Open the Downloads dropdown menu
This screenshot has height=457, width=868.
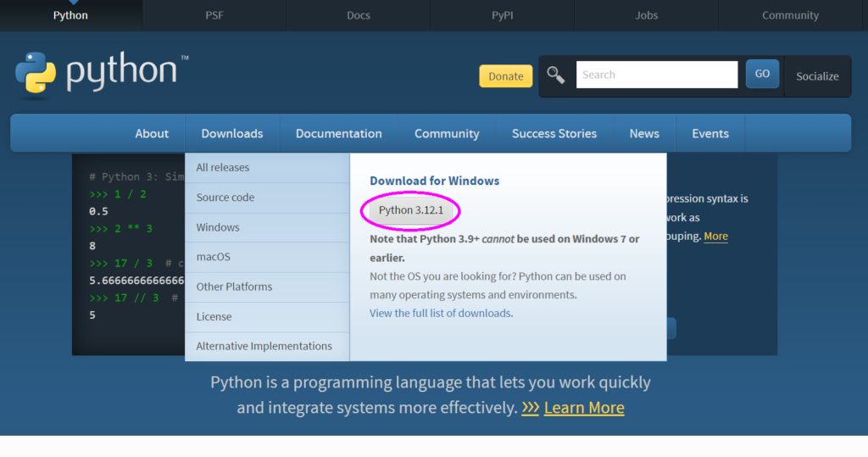pos(232,133)
